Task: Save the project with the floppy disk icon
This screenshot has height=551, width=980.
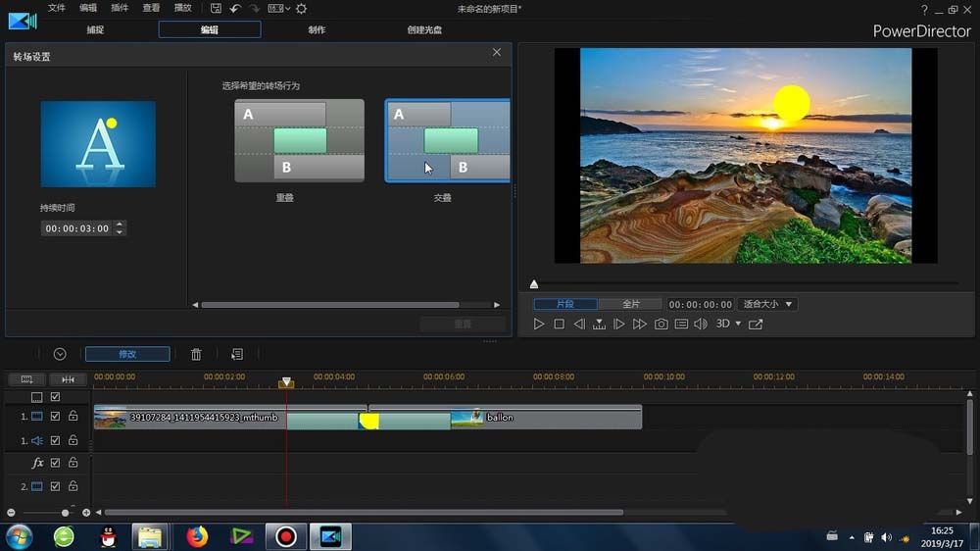Action: (217, 8)
